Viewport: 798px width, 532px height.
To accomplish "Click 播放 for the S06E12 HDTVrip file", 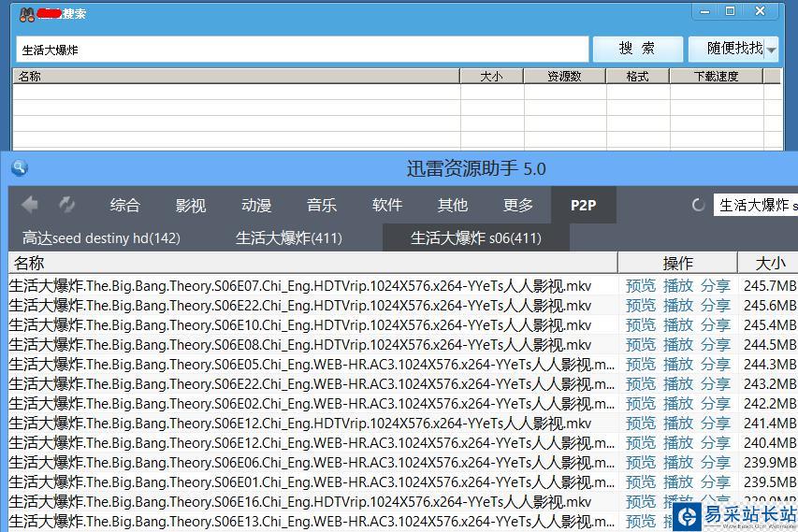I will click(x=678, y=424).
